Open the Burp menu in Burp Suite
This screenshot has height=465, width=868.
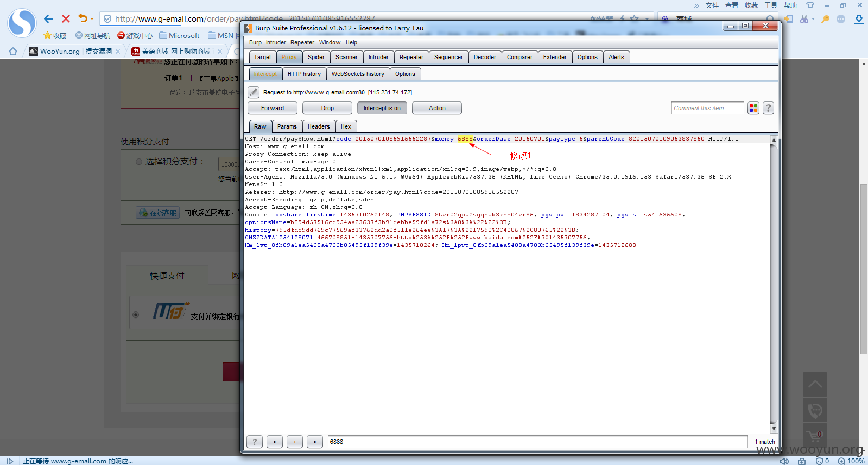coord(255,42)
